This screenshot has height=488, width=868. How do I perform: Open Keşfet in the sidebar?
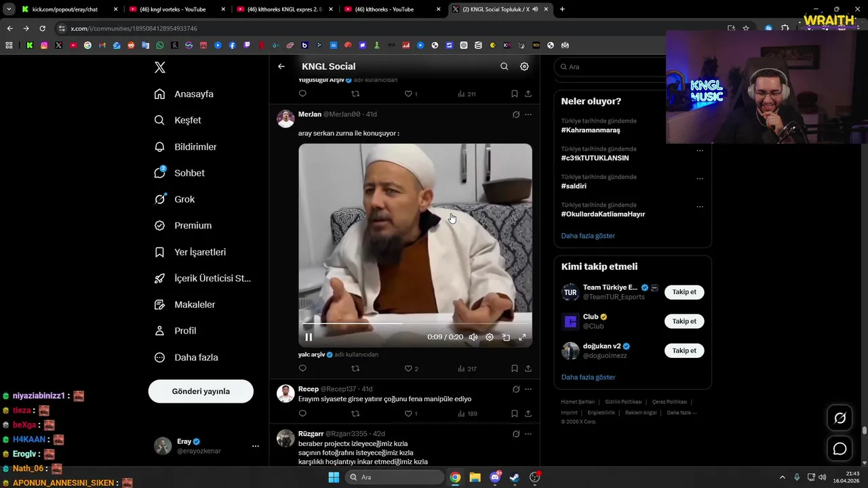click(178, 120)
